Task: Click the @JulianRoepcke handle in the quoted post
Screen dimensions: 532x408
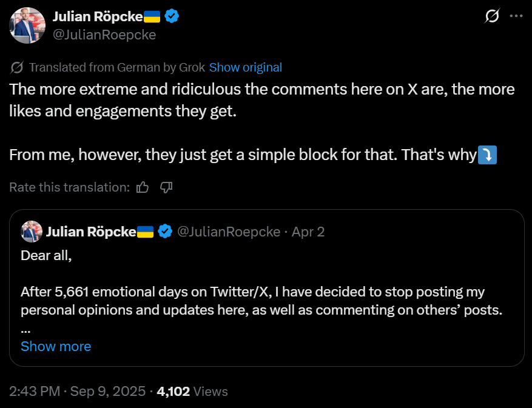Action: (228, 232)
